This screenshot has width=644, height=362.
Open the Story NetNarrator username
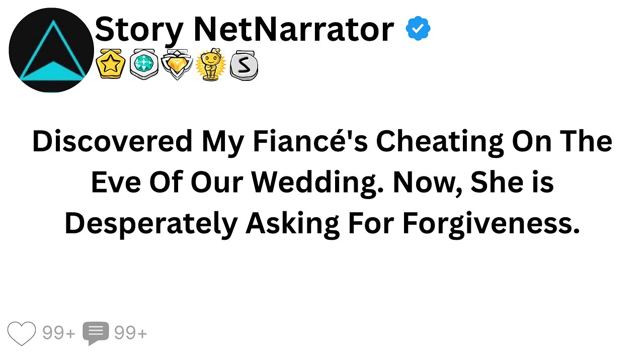244,29
